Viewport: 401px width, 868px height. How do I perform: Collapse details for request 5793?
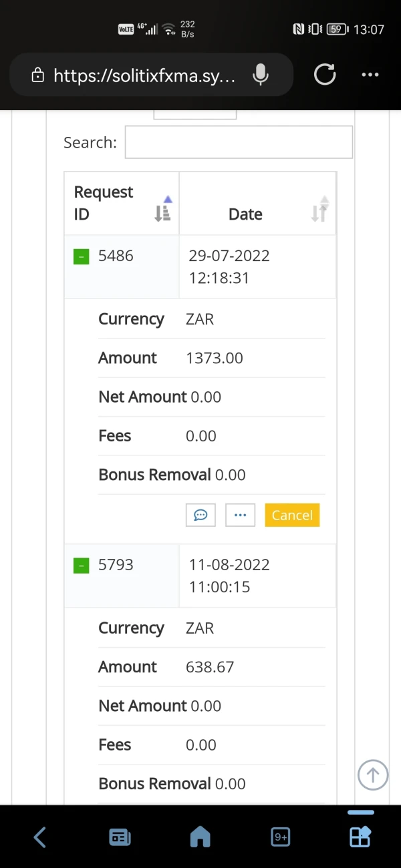(81, 566)
